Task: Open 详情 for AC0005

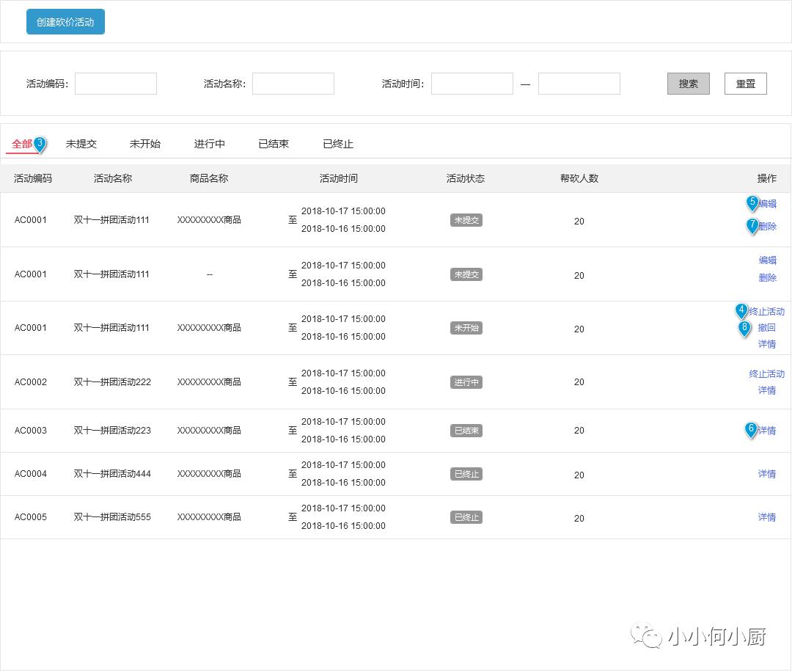Action: pos(767,517)
